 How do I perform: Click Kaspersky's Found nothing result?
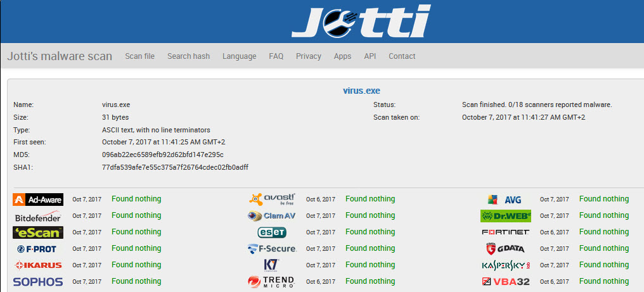click(604, 265)
